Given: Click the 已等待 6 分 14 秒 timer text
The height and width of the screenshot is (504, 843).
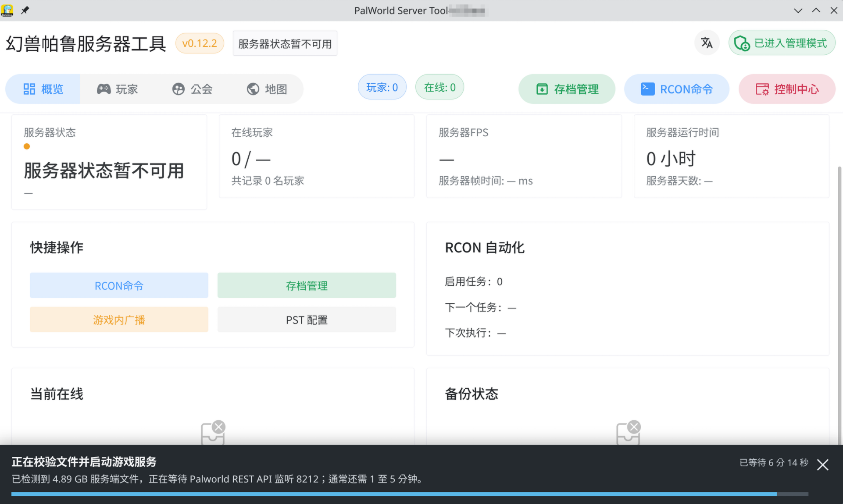Looking at the screenshot, I should [x=774, y=463].
